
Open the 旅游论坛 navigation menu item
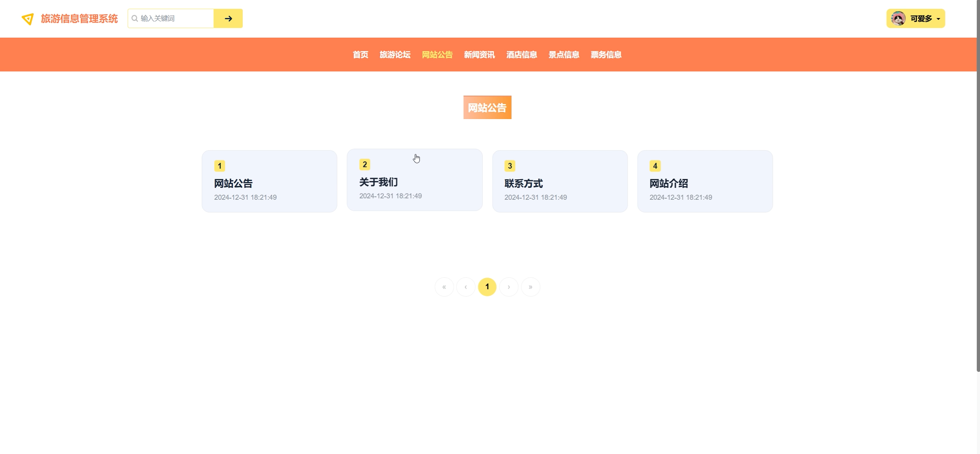(395, 55)
